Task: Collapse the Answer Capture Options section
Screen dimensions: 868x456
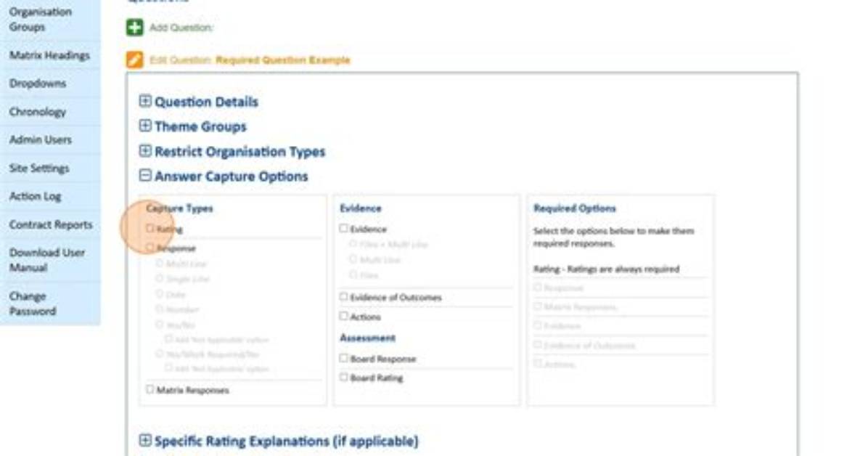Action: (145, 176)
